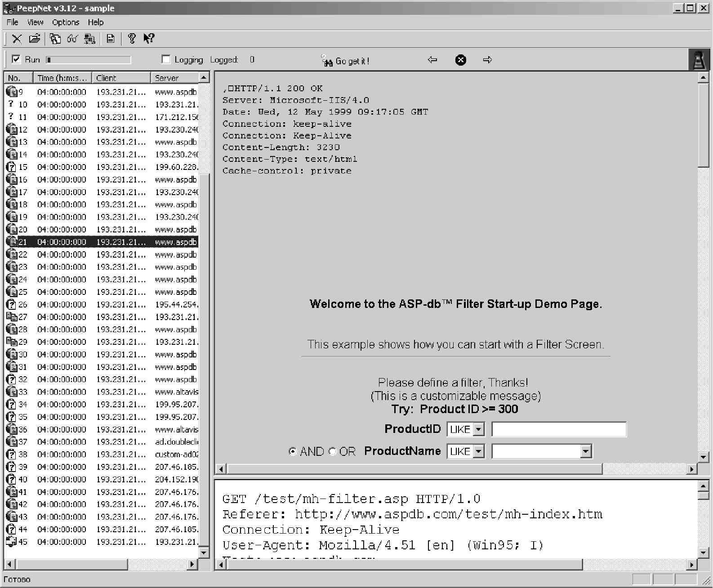Open the View menu

coord(35,22)
